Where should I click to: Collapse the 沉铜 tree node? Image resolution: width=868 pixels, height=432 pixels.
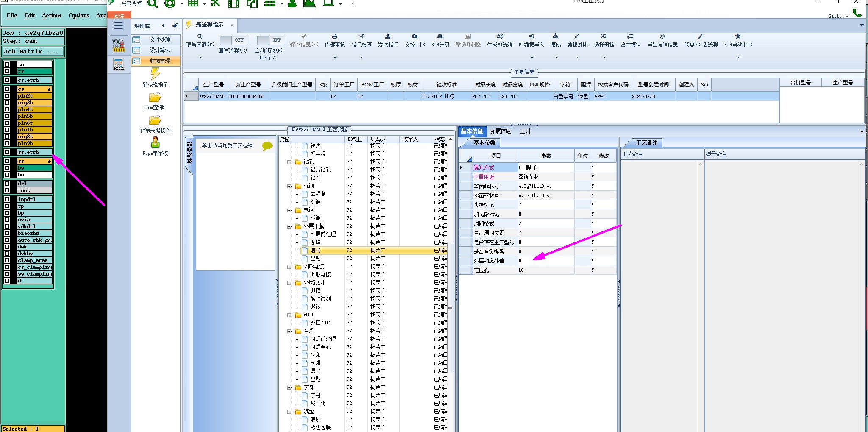click(290, 186)
